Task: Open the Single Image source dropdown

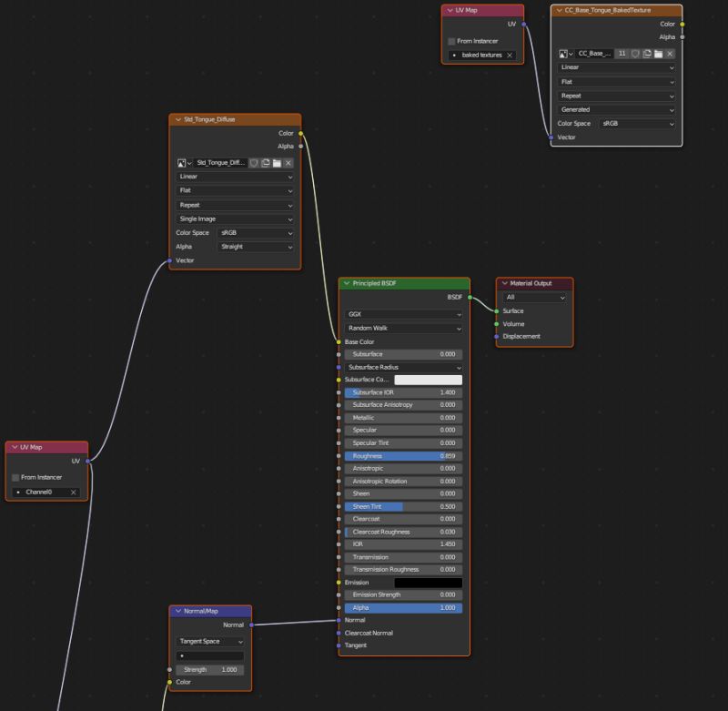Action: coord(234,218)
